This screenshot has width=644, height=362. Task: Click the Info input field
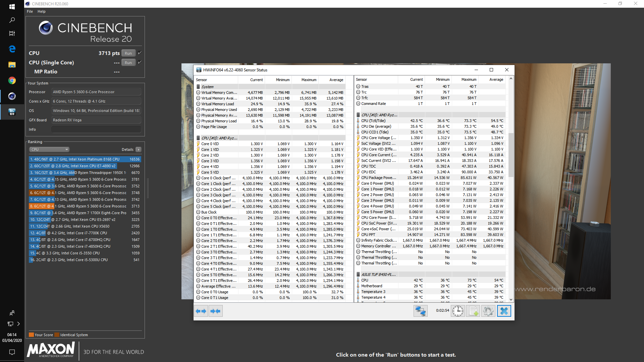[x=96, y=129]
